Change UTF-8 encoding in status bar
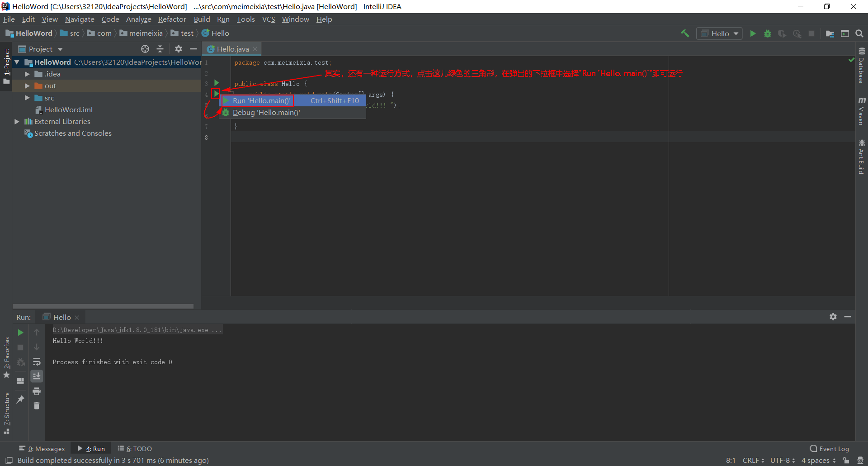The height and width of the screenshot is (466, 868). tap(783, 460)
